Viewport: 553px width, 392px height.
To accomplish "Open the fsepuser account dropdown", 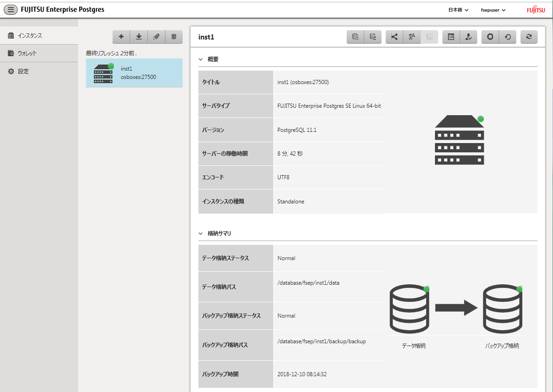I will pyautogui.click(x=493, y=10).
